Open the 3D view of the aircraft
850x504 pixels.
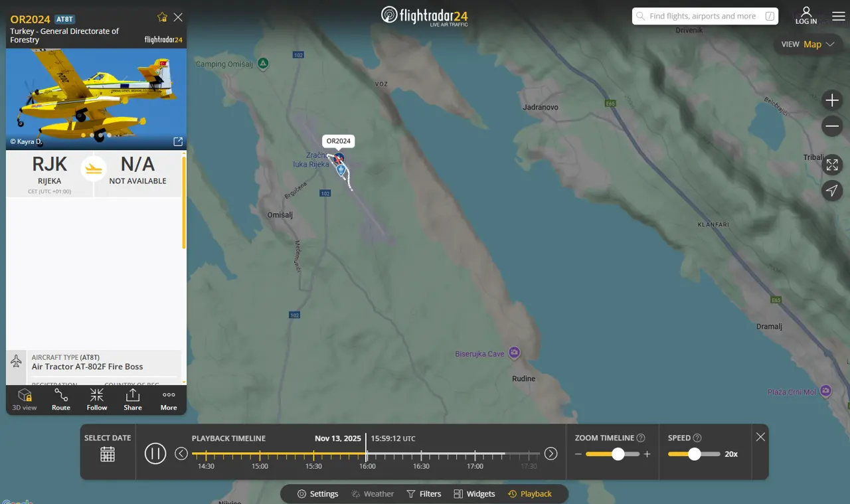pos(25,400)
